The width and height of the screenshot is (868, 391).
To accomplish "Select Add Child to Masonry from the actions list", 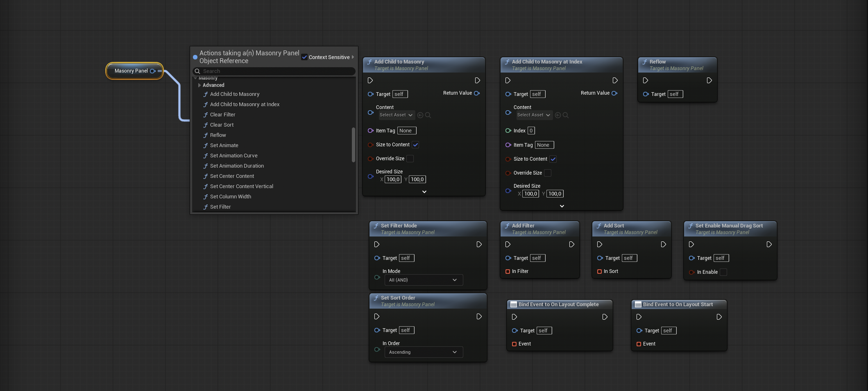I will pyautogui.click(x=234, y=94).
